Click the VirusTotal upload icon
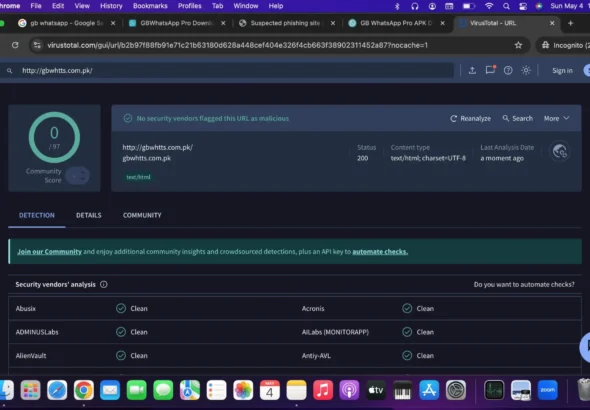The image size is (590, 410). point(472,70)
